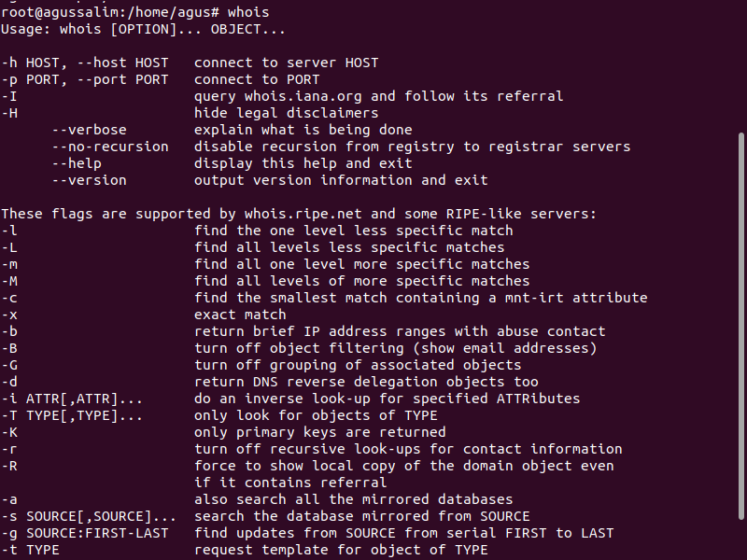Viewport: 747px width, 560px height.
Task: Click the '-s SOURCE[,SOURCE]...' option
Action: [x=89, y=517]
